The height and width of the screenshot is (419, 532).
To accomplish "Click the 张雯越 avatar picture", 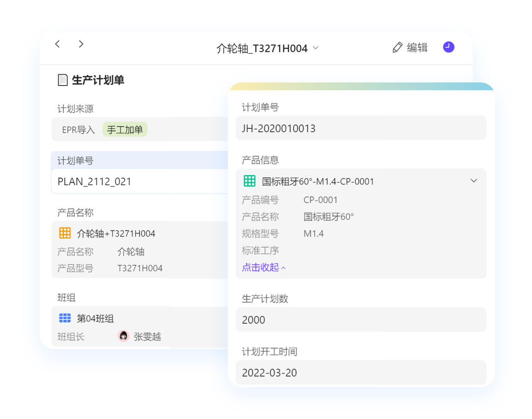I will click(x=123, y=336).
